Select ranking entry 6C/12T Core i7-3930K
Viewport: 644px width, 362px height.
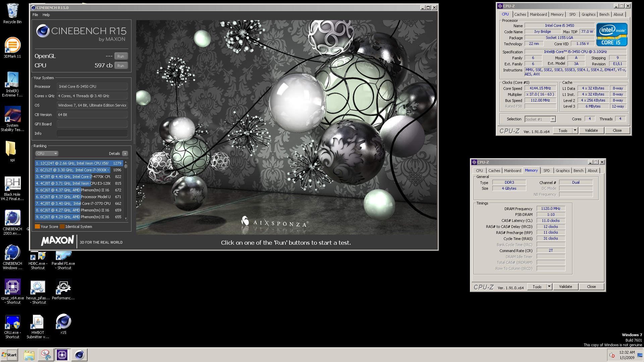[79, 170]
